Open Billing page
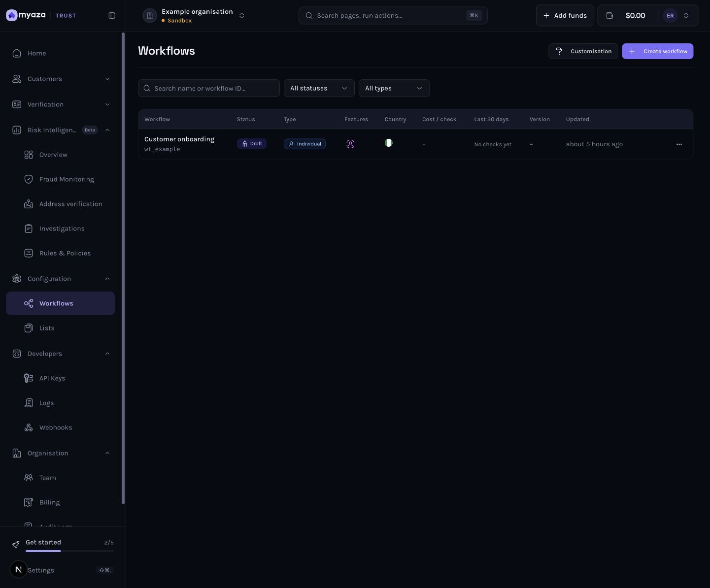 coord(60,502)
